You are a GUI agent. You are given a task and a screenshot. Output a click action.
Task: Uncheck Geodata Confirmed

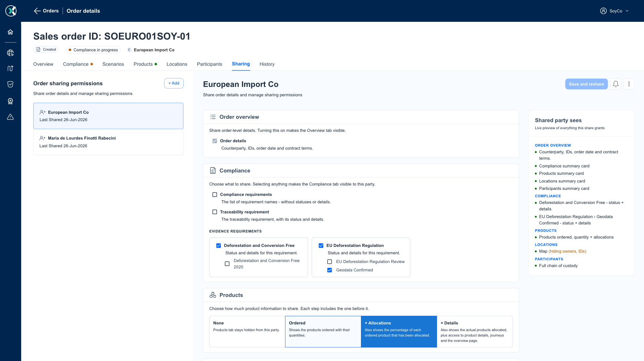[x=330, y=270]
